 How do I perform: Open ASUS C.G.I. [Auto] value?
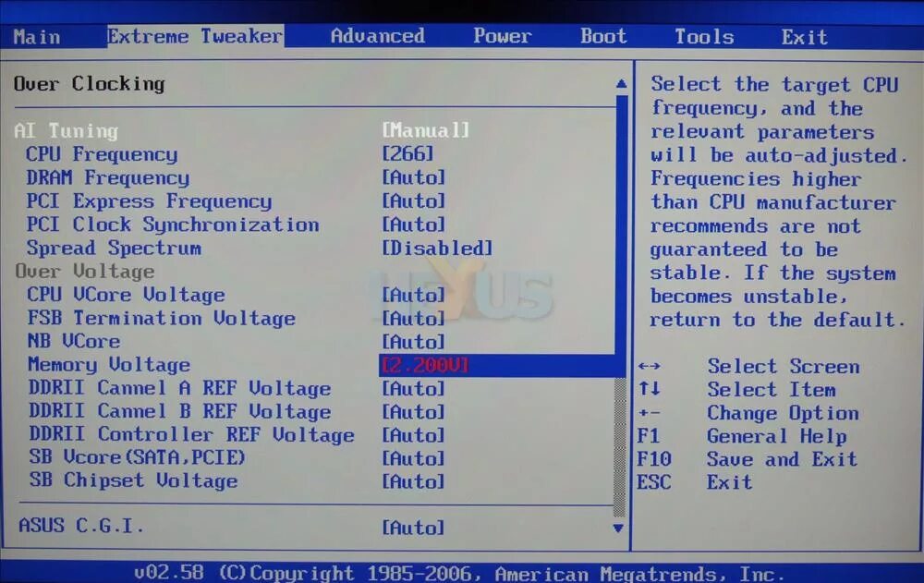click(x=414, y=528)
